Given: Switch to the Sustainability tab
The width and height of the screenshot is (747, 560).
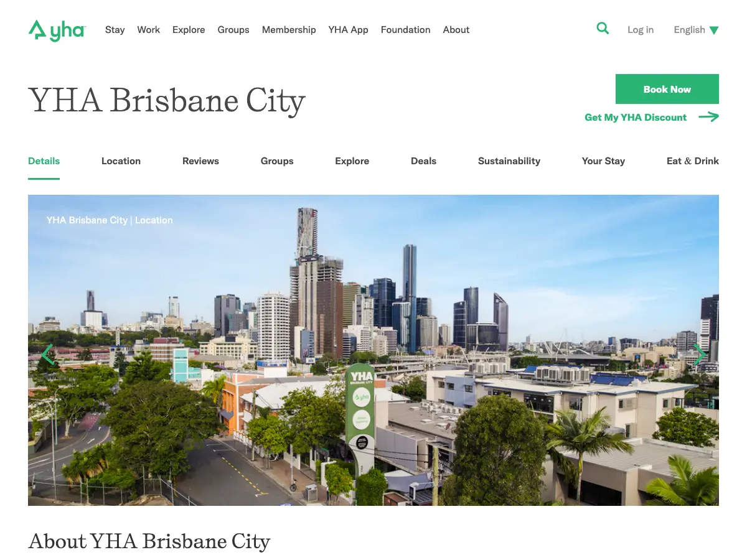Looking at the screenshot, I should (509, 161).
